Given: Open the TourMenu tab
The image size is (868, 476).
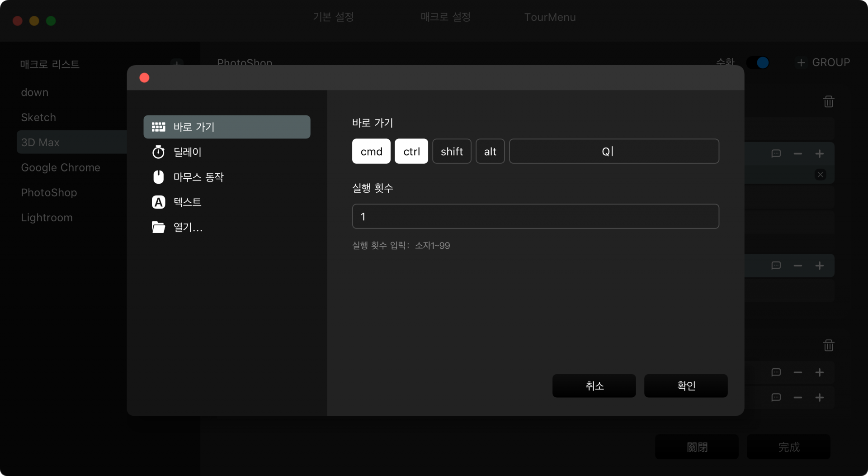Looking at the screenshot, I should point(550,17).
